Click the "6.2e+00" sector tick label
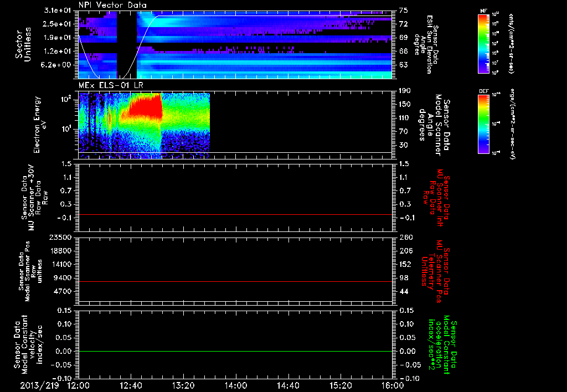 point(57,65)
